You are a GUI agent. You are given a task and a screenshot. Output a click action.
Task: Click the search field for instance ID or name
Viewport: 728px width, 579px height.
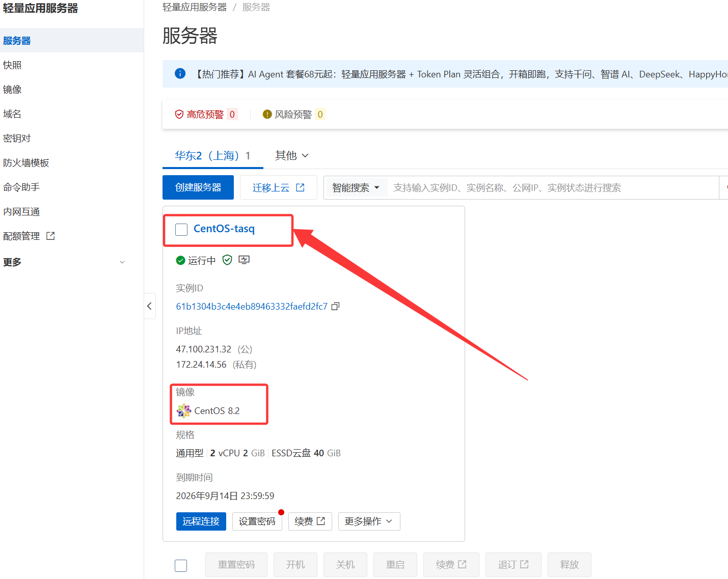pyautogui.click(x=553, y=187)
